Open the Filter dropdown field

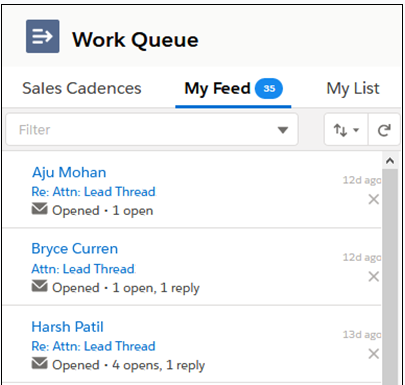(152, 129)
